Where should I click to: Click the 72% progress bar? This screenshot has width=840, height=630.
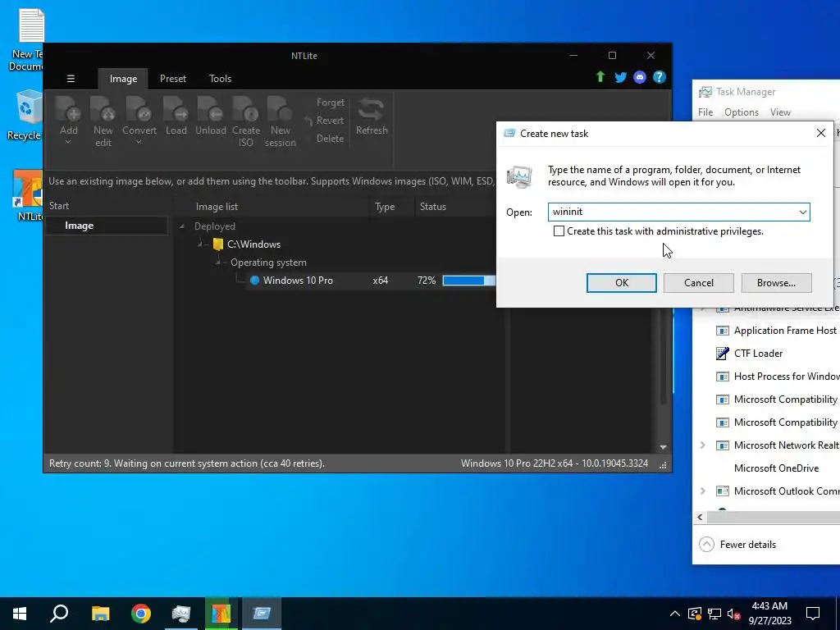click(468, 281)
